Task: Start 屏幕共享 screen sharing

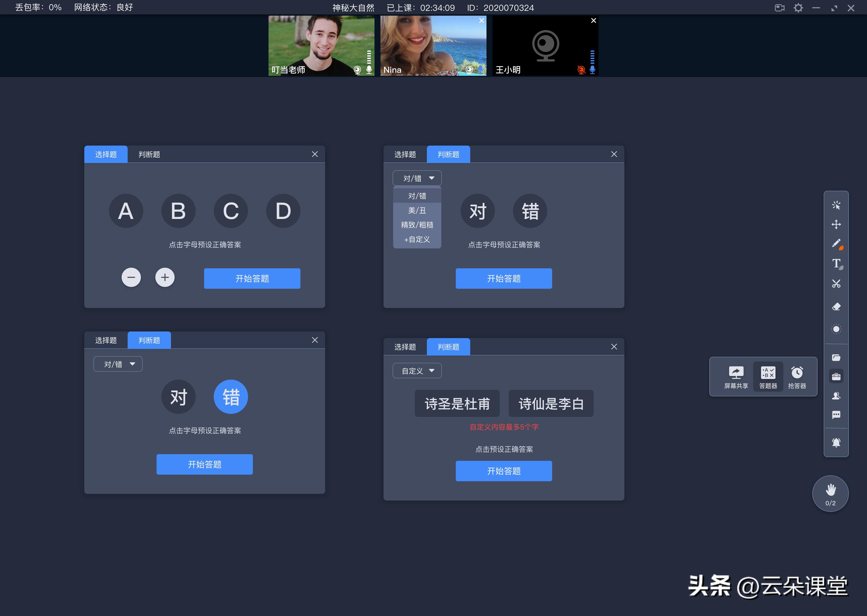Action: coord(735,376)
